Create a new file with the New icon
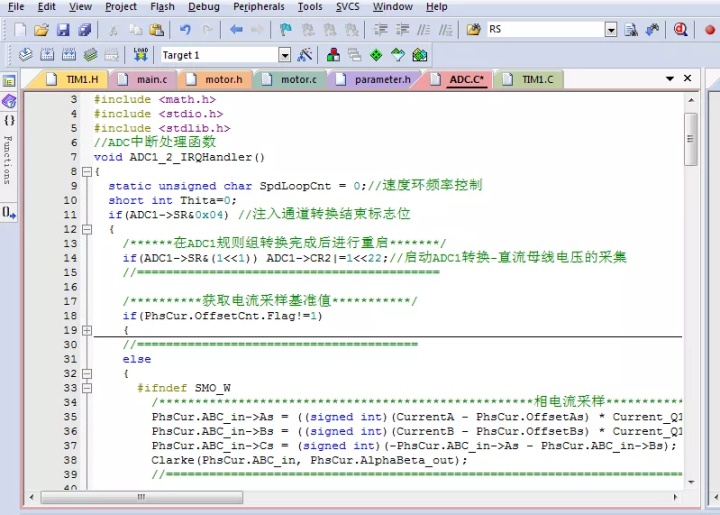Viewport: 720px width, 515px height. pos(20,30)
